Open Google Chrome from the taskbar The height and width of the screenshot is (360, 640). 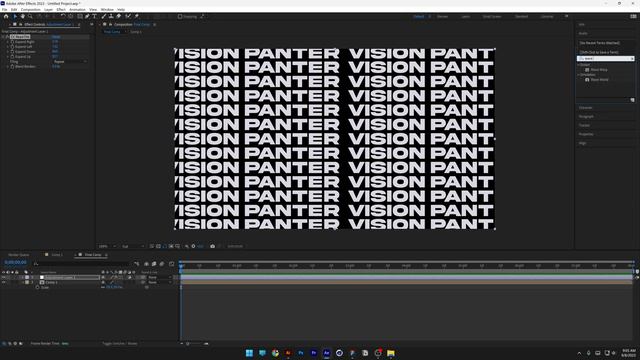[x=275, y=353]
